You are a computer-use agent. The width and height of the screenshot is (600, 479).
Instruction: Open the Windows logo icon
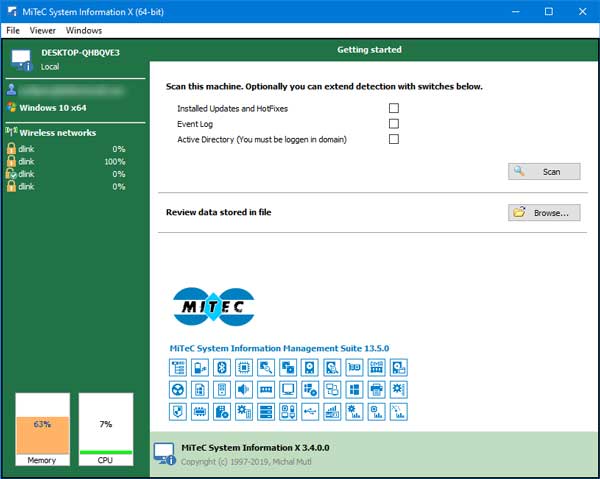pyautogui.click(x=354, y=389)
